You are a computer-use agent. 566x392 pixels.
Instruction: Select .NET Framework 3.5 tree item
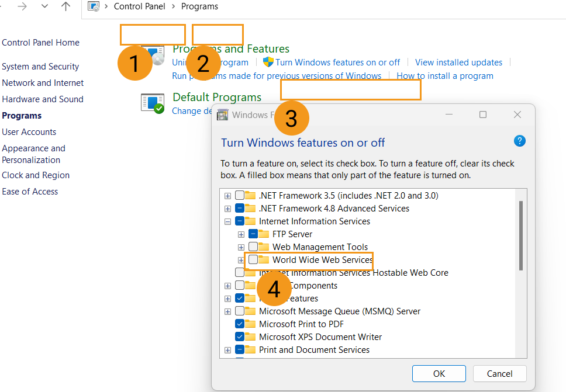click(348, 196)
